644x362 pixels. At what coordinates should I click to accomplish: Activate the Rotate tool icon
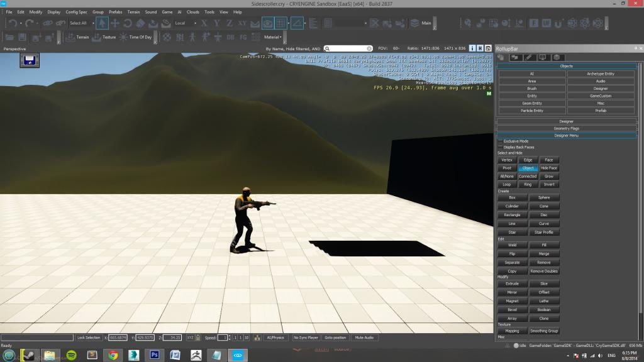[128, 23]
